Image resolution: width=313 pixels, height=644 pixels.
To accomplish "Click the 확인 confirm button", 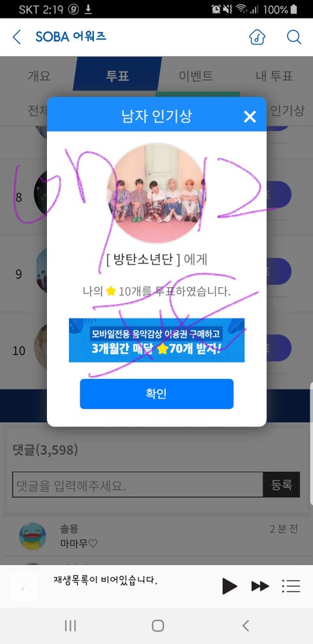I will (x=156, y=394).
